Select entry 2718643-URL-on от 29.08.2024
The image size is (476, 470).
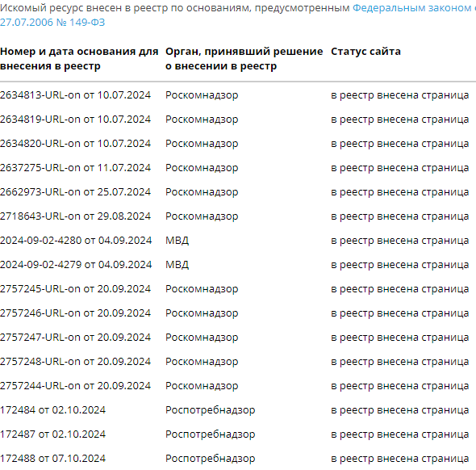click(x=75, y=216)
